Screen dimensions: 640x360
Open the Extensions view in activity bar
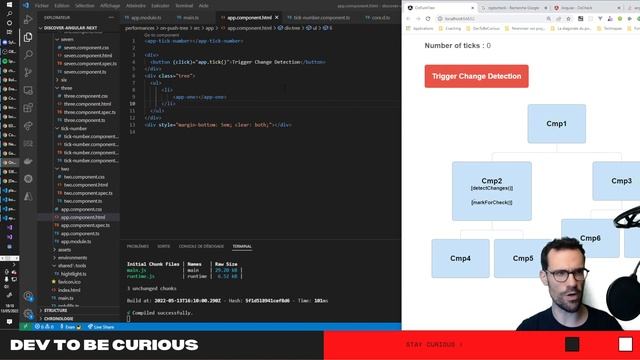coord(28,108)
